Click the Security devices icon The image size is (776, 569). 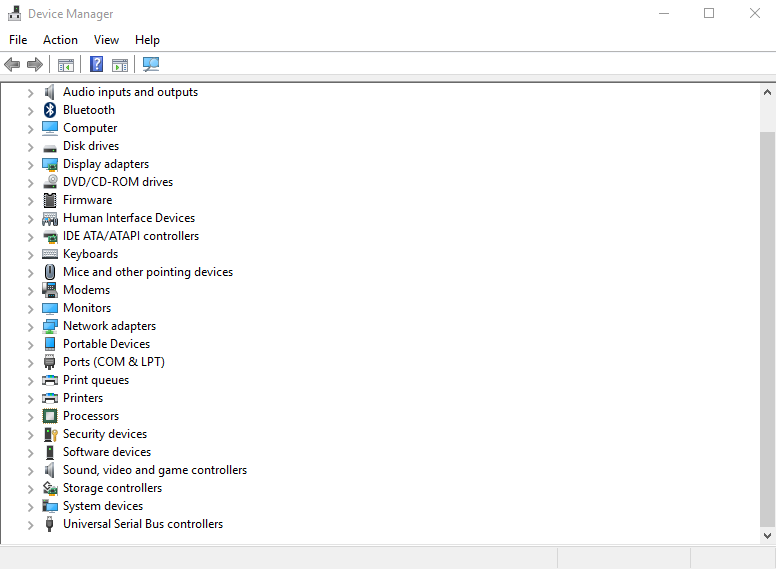click(50, 434)
